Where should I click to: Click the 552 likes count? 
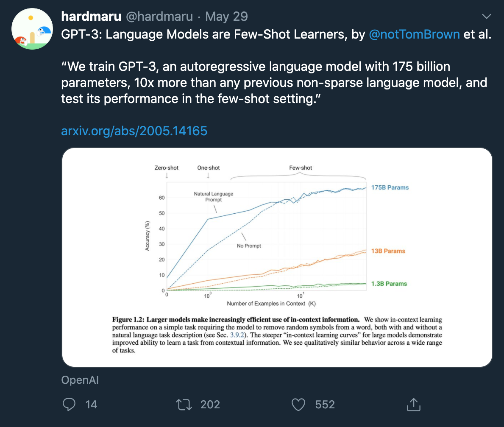point(325,405)
